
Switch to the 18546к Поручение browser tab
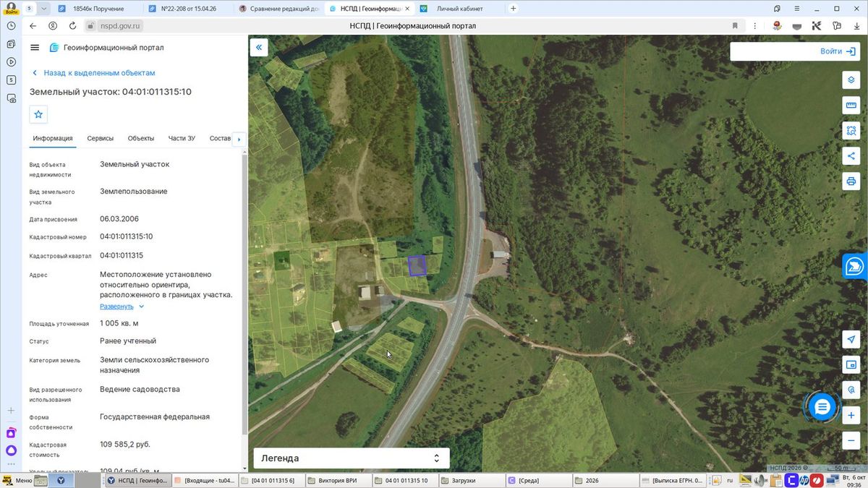click(x=98, y=9)
